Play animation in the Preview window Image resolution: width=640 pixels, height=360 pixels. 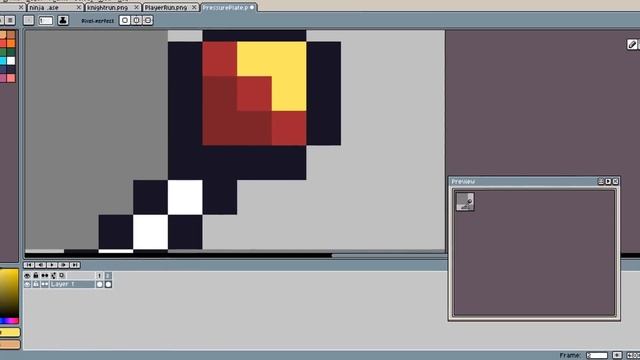point(608,182)
